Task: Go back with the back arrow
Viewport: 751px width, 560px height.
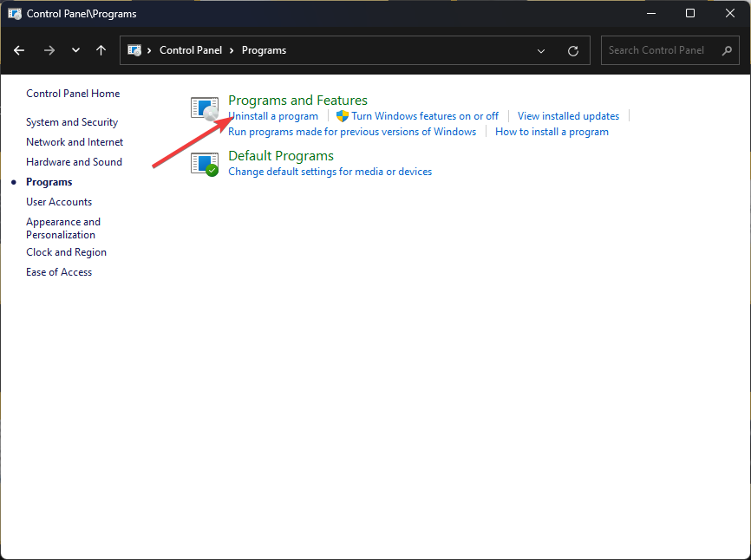Action: [19, 50]
